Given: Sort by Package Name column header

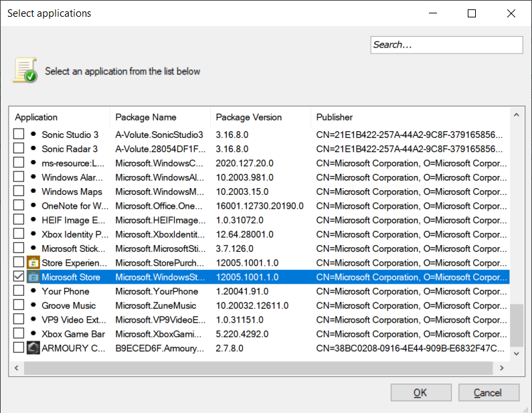Looking at the screenshot, I should coord(160,117).
